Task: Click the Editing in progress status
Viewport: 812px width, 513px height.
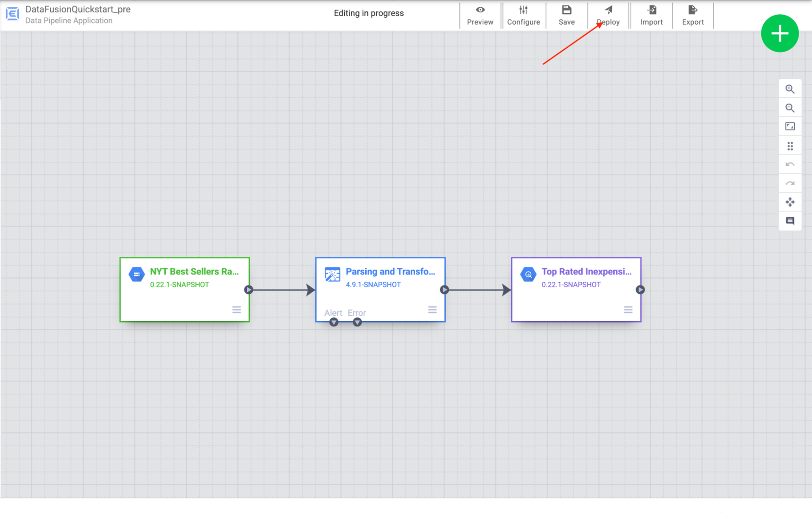Action: click(x=369, y=13)
